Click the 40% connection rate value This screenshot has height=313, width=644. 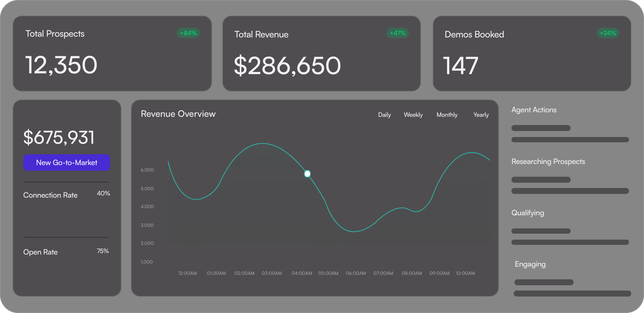tap(104, 193)
